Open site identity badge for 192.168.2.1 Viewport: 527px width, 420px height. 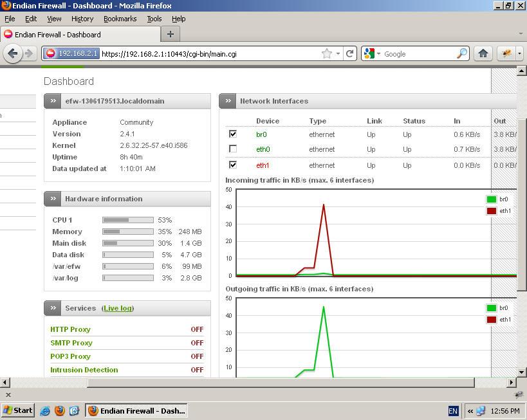click(71, 53)
